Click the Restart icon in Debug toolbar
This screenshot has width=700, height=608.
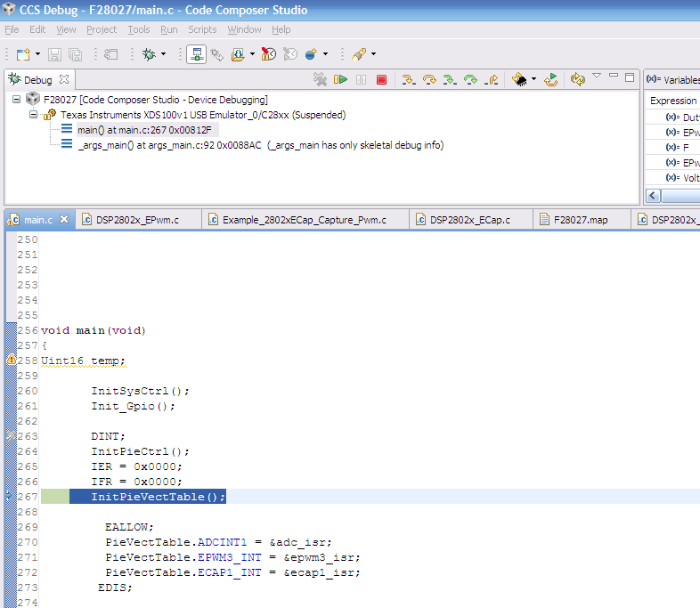551,80
